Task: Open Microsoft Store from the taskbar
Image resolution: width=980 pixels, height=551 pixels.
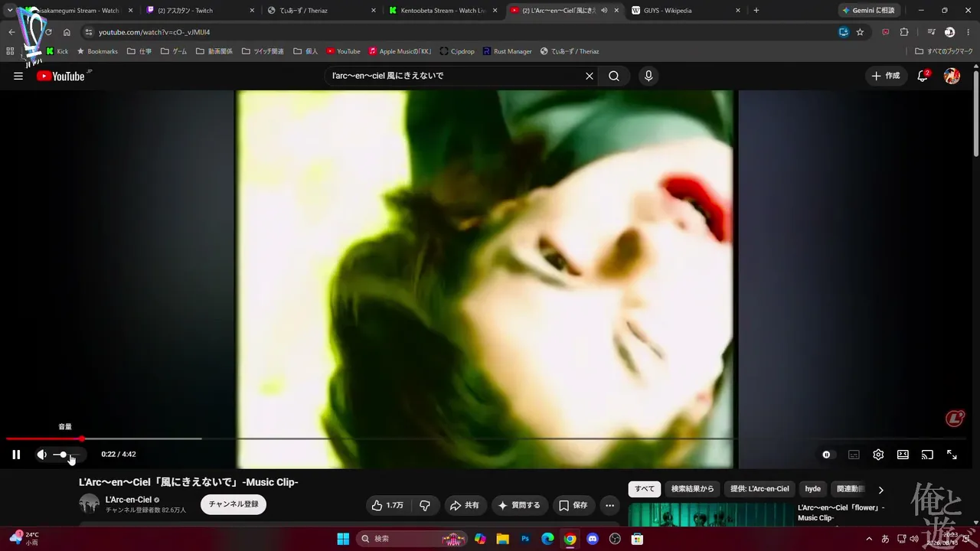Action: (x=637, y=539)
